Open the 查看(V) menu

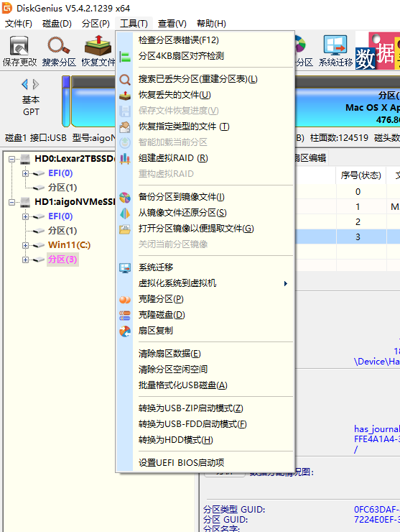172,24
